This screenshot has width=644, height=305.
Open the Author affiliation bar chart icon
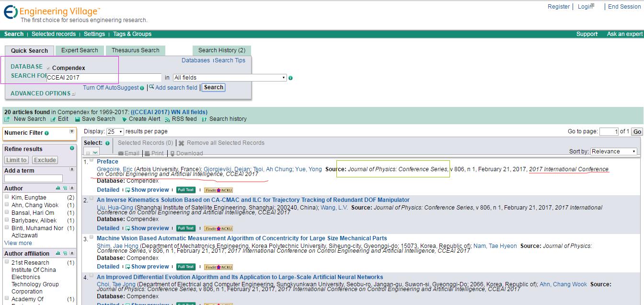click(x=58, y=253)
